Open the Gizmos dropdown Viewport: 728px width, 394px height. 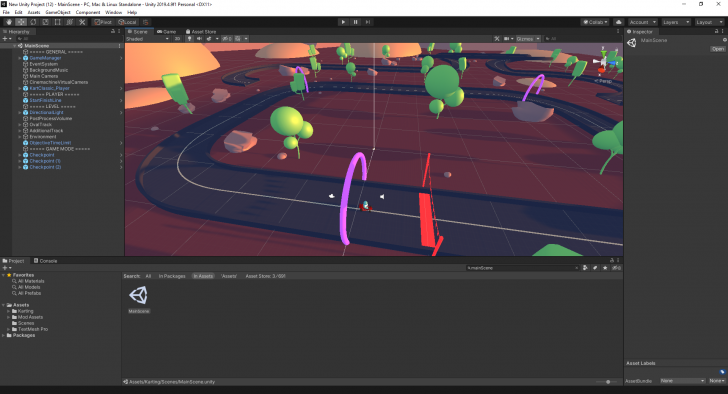(x=528, y=39)
